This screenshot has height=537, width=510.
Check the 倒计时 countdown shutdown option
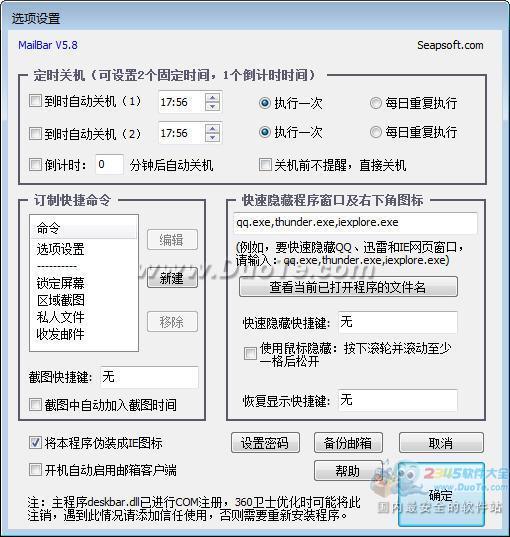point(35,165)
